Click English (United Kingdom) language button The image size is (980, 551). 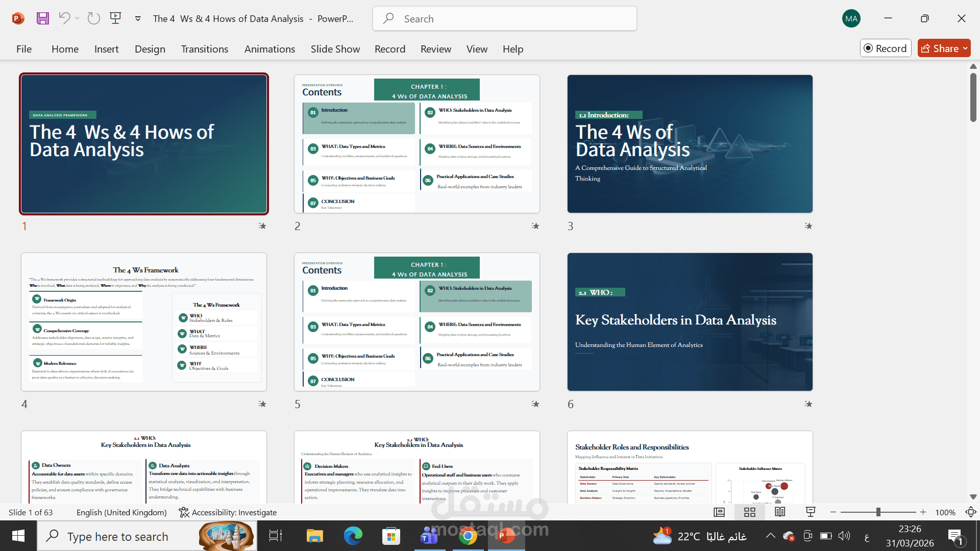pyautogui.click(x=121, y=512)
